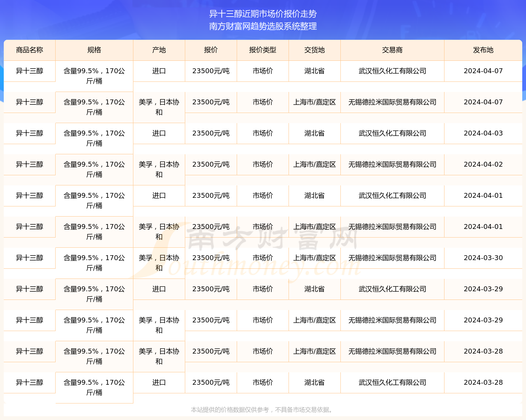Click 美孚，日本协和 in the 2024-04-02 row

click(159, 170)
